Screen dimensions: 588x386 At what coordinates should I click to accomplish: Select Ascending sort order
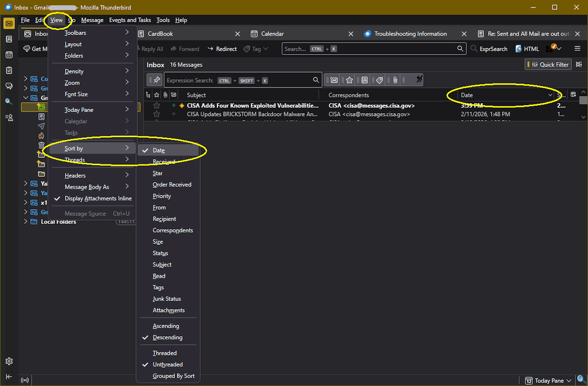(x=165, y=326)
